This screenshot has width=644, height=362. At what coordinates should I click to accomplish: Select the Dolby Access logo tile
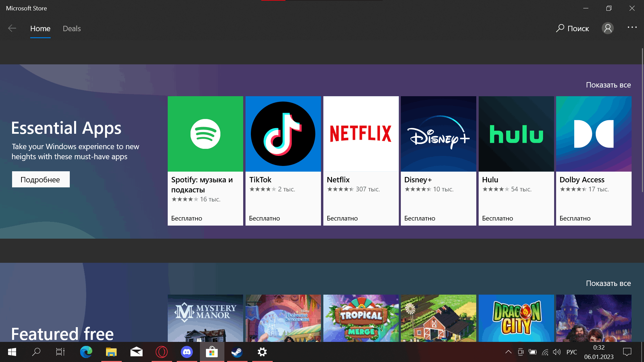(x=594, y=134)
